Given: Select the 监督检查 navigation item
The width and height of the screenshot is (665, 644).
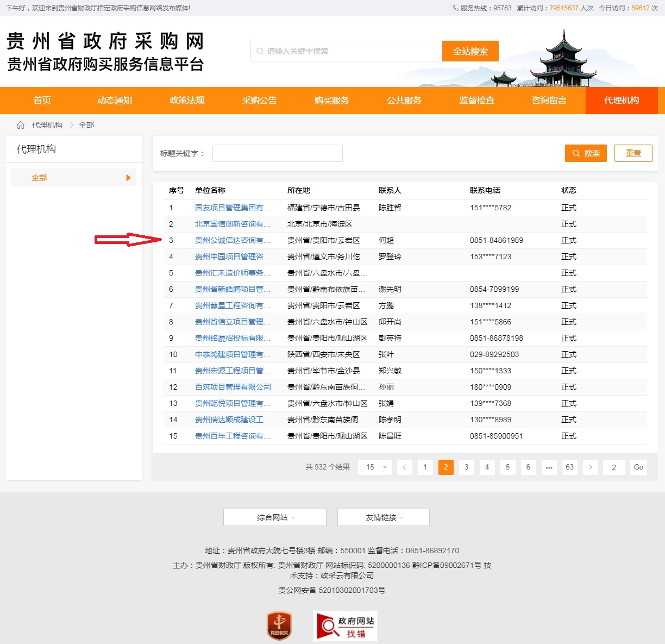Looking at the screenshot, I should pos(476,101).
